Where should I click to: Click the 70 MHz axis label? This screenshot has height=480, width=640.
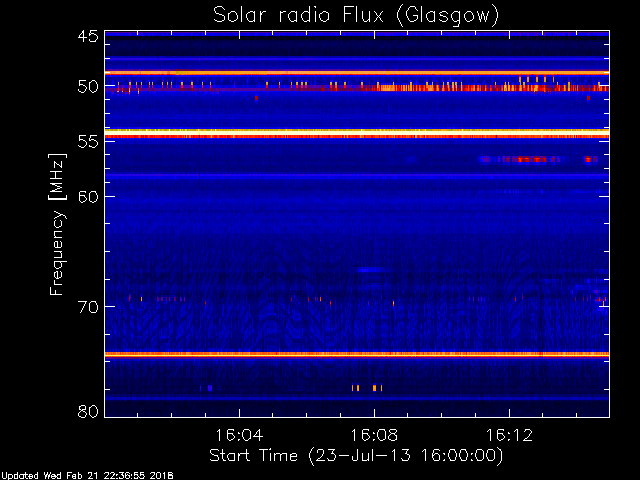click(88, 307)
